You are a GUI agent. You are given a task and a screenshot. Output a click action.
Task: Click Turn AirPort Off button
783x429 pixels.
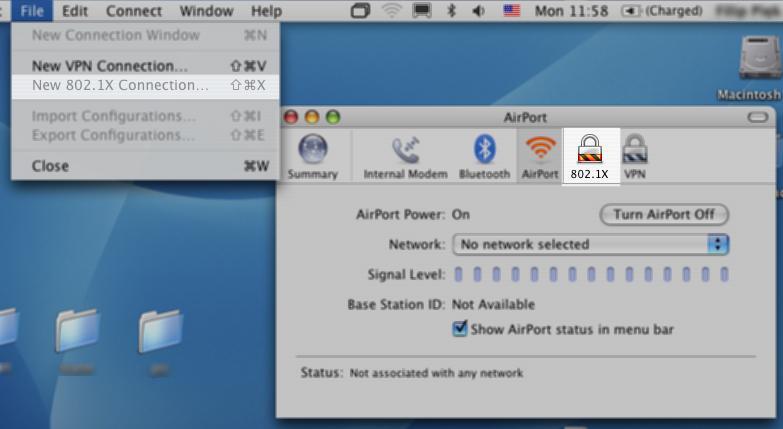[664, 215]
